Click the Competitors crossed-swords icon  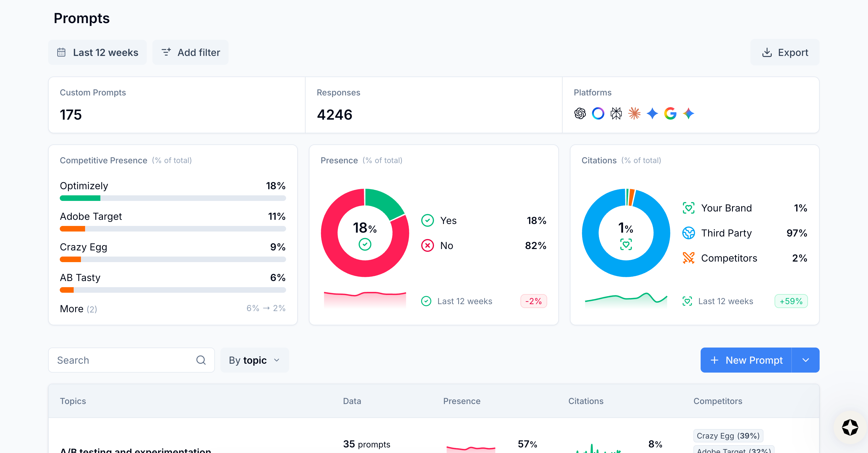click(688, 258)
